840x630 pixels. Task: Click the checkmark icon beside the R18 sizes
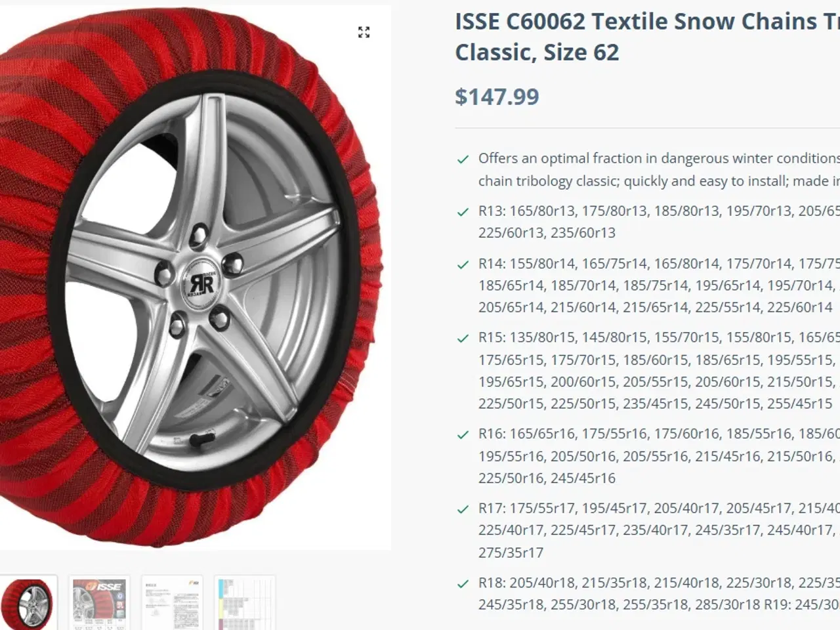pos(463,583)
